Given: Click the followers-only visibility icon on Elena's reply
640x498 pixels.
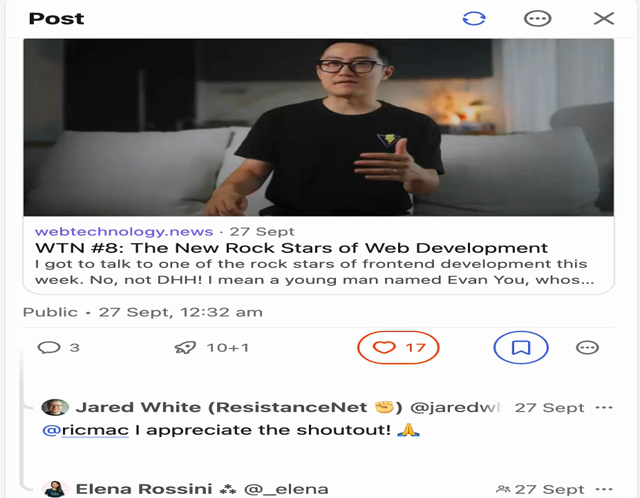Looking at the screenshot, I should point(503,489).
